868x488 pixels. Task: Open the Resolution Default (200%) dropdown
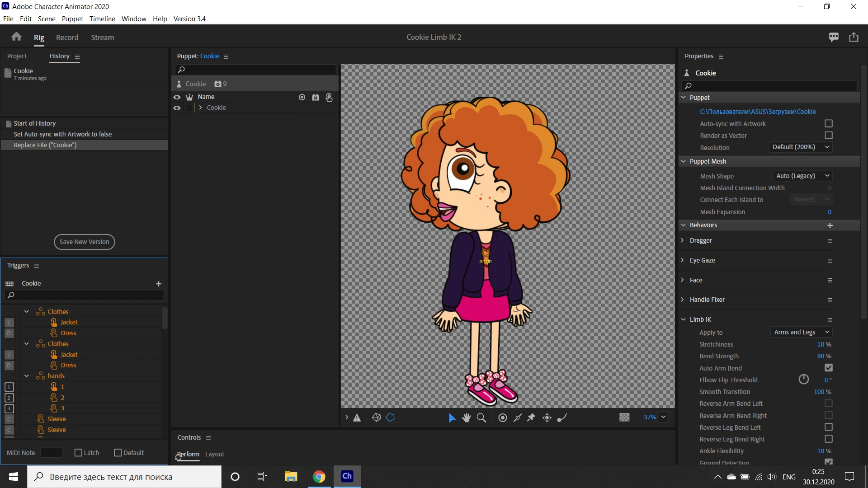[x=801, y=147]
